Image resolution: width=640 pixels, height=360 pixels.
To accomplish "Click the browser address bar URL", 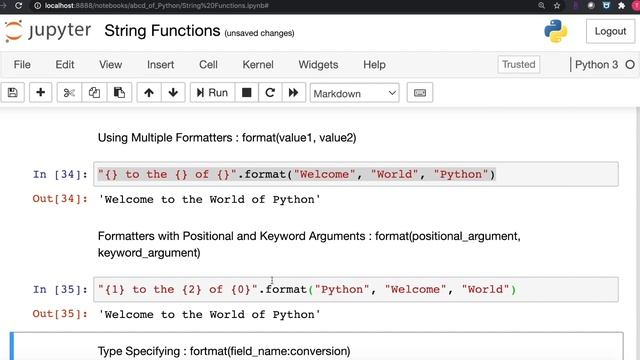I will coord(157,6).
